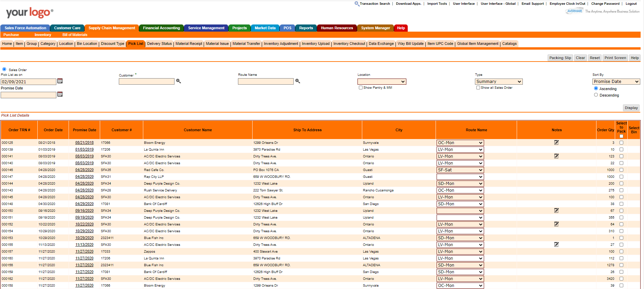Open the Inventory Adjustment menu item
This screenshot has height=289, width=644.
point(281,44)
